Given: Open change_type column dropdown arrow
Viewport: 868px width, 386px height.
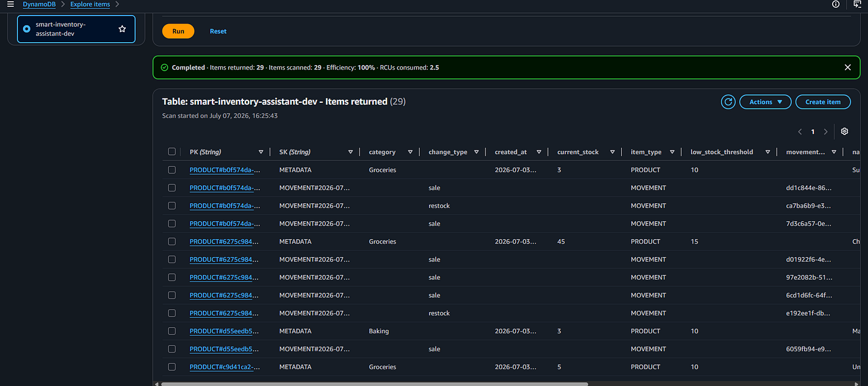Looking at the screenshot, I should point(476,152).
